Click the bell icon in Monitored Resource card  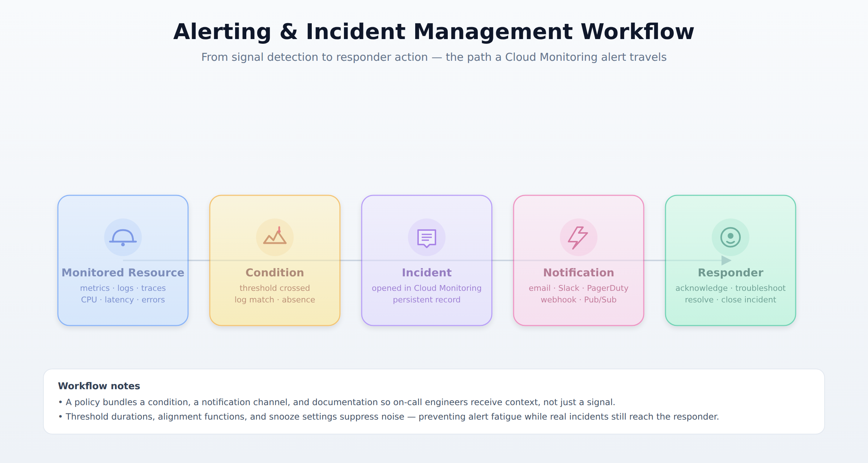click(x=123, y=237)
